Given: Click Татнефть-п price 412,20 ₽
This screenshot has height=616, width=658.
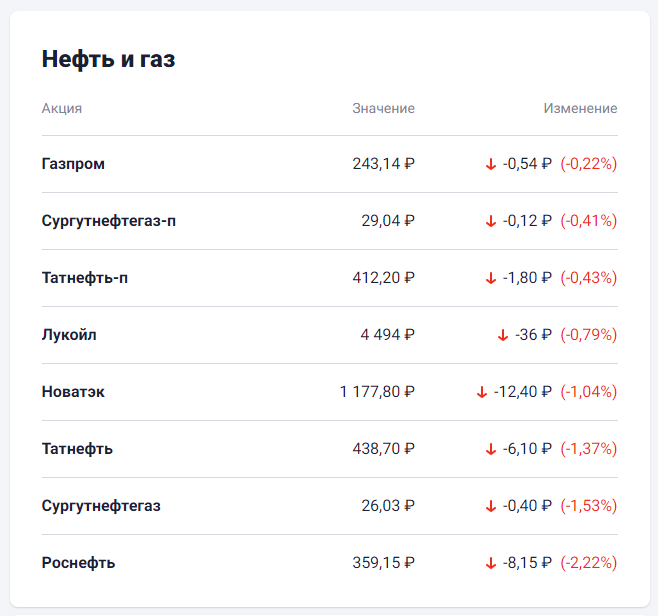Looking at the screenshot, I should pos(384,278).
